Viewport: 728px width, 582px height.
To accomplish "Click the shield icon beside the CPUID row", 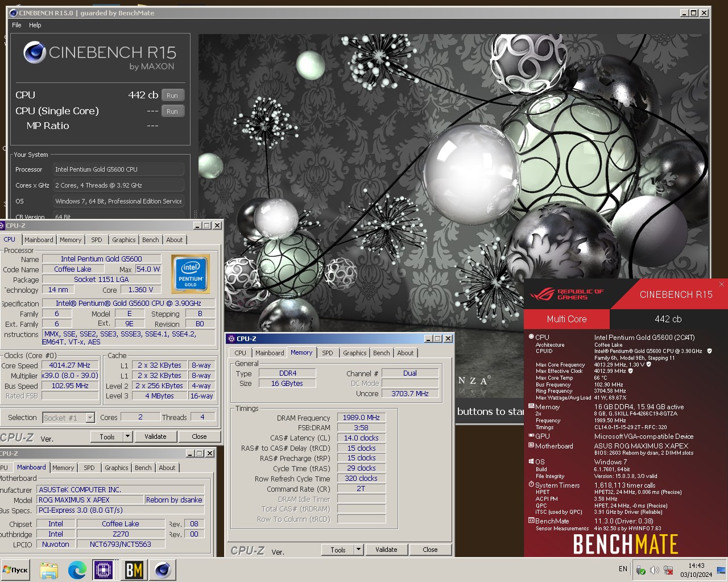I will (x=709, y=351).
